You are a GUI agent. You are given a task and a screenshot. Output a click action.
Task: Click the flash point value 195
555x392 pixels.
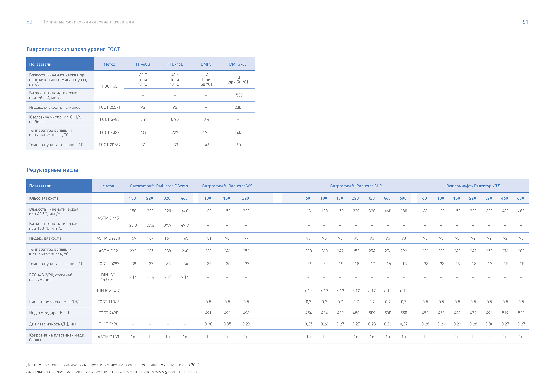pyautogui.click(x=206, y=133)
